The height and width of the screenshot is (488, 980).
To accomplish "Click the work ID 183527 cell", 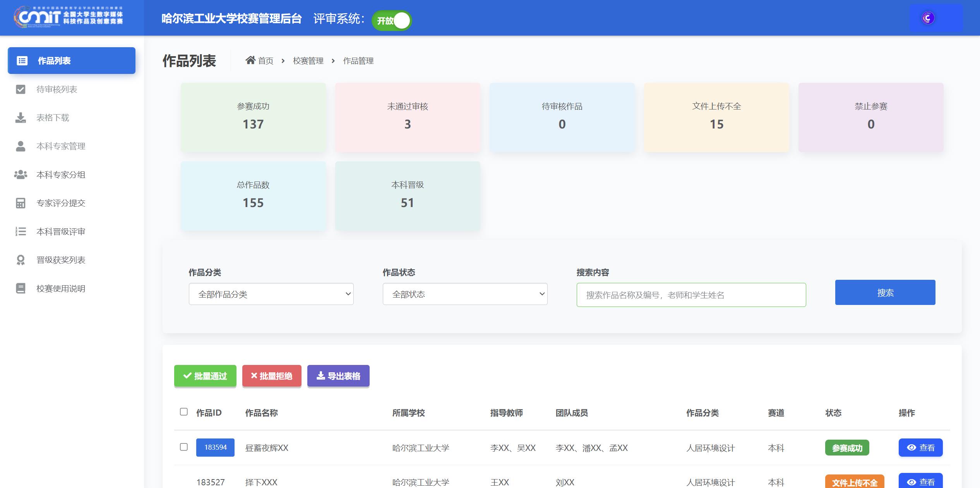I will [x=211, y=482].
